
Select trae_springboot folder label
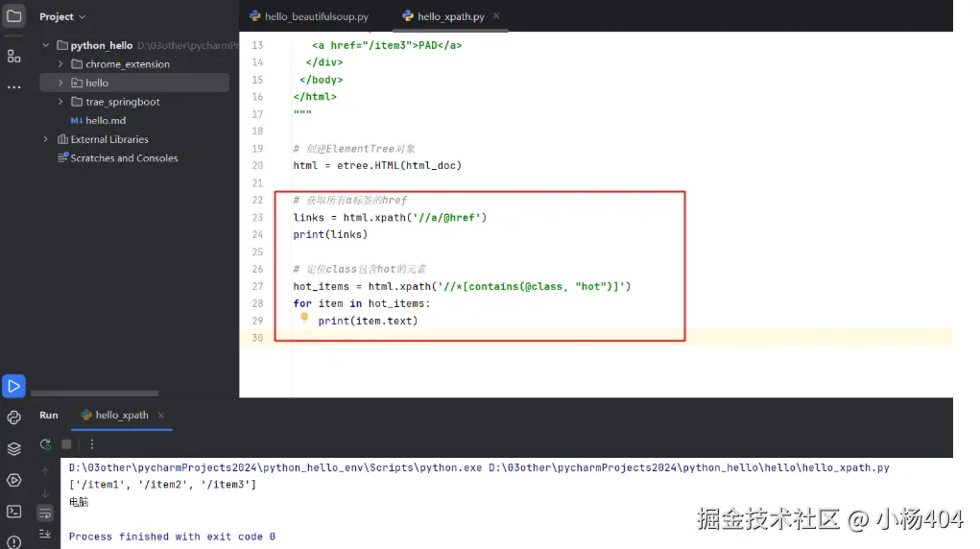click(x=123, y=102)
